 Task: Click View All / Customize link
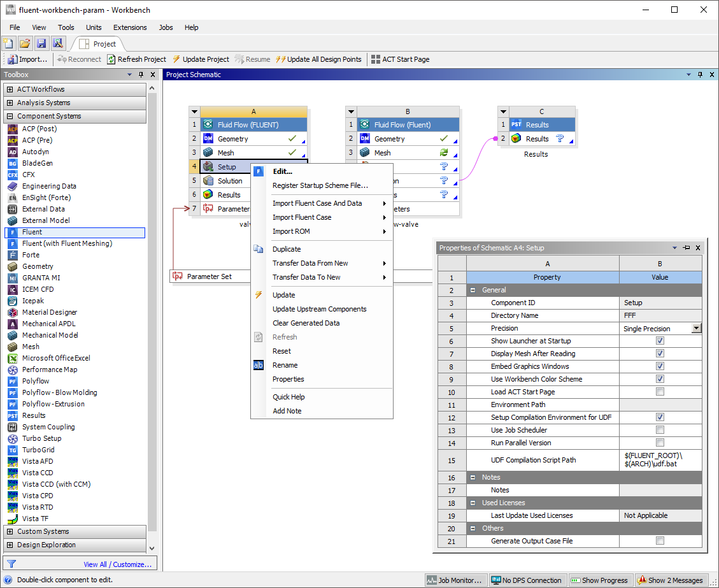(117, 564)
